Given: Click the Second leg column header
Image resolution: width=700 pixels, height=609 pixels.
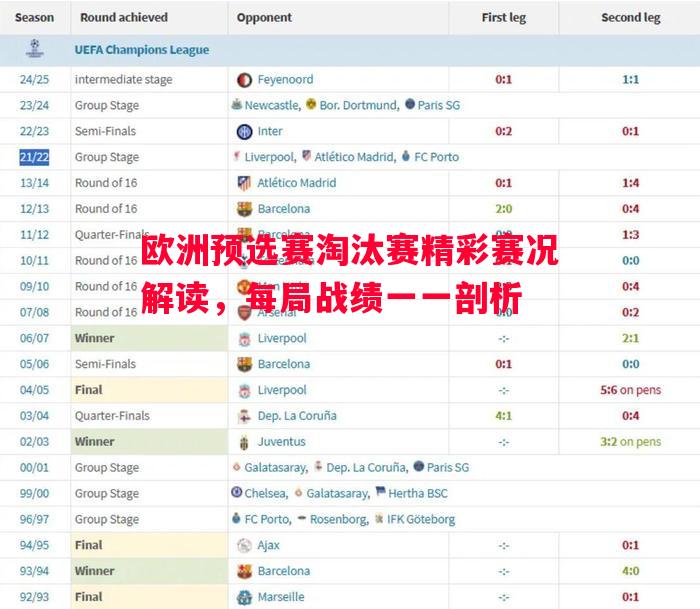Looking at the screenshot, I should 631,18.
